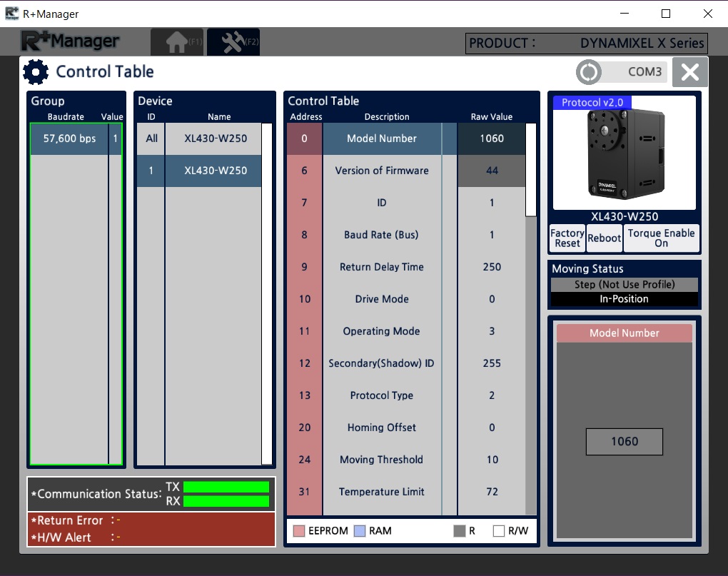Select the Operating Mode row

pos(406,331)
